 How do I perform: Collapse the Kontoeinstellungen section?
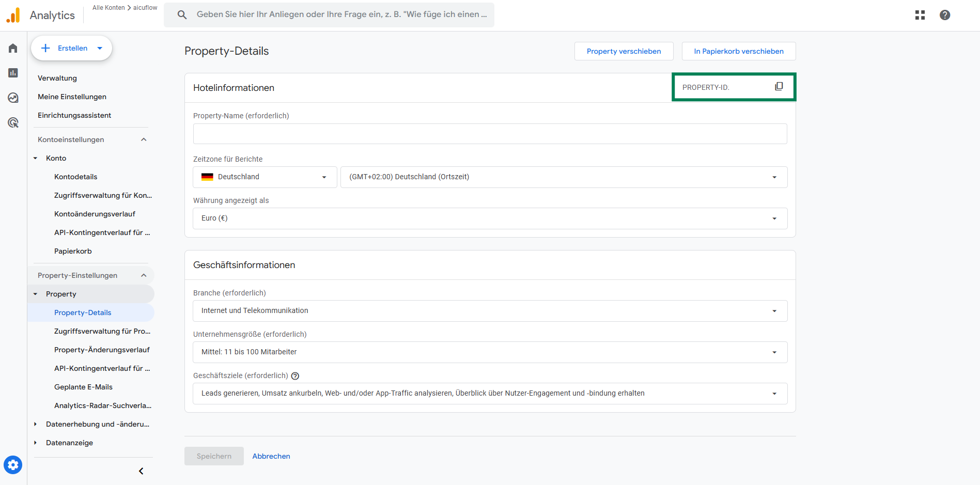pos(144,139)
